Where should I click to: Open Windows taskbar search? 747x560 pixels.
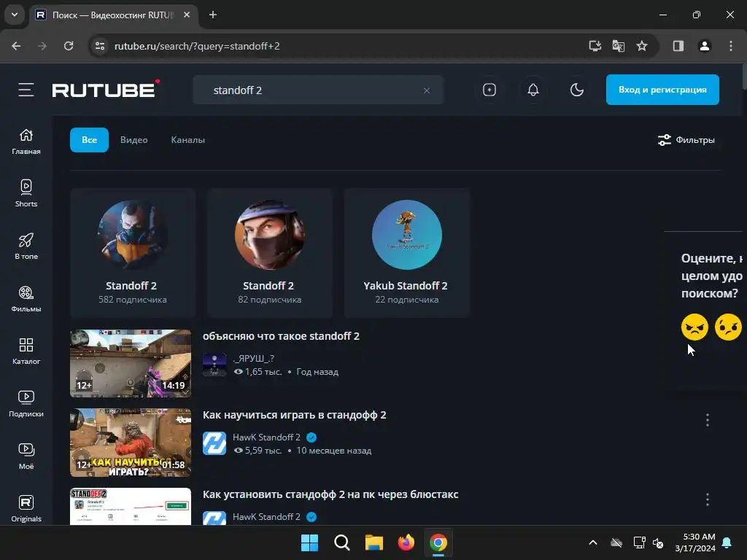(342, 542)
